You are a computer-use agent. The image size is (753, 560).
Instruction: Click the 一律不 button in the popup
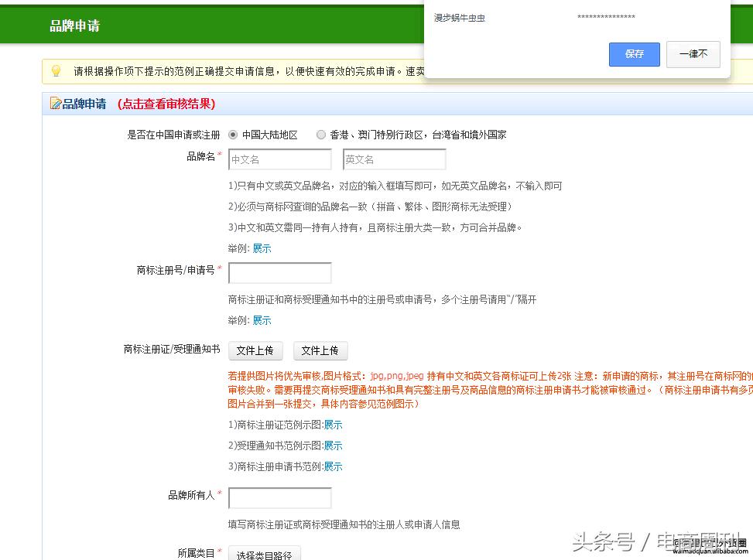[693, 54]
